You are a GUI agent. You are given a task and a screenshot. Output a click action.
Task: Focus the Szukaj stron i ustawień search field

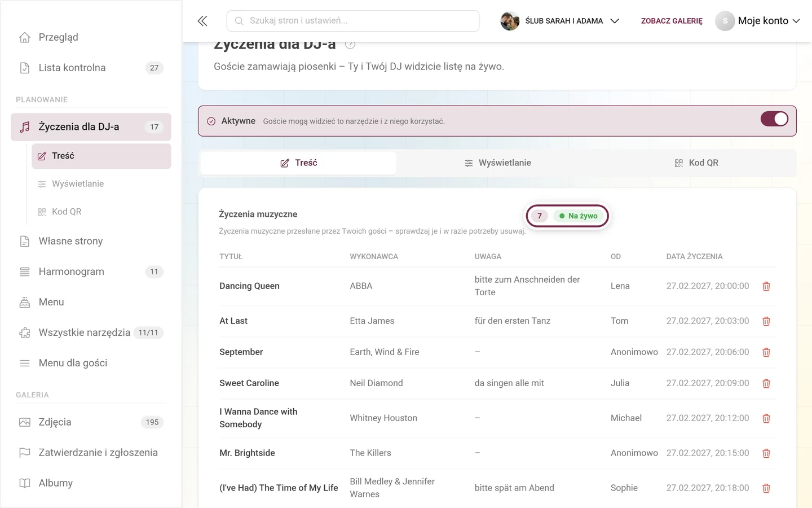[353, 21]
